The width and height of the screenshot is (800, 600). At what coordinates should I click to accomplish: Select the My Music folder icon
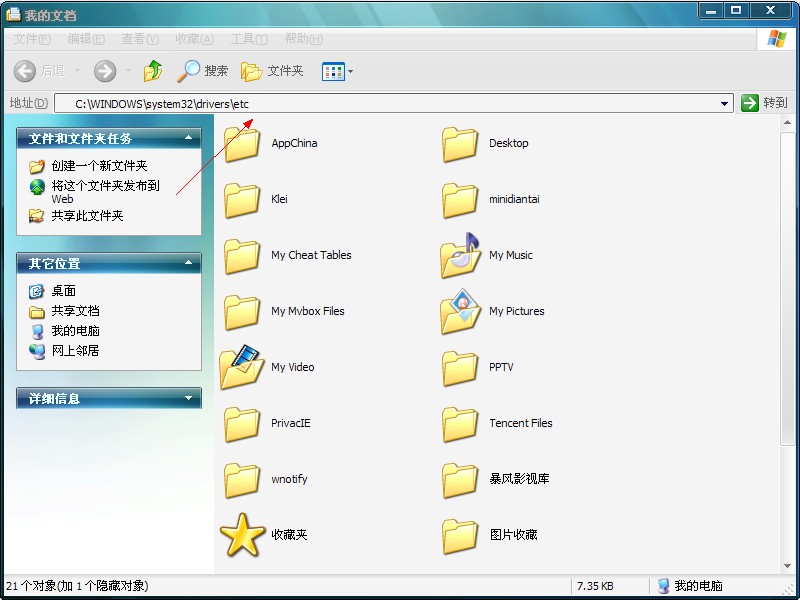point(460,255)
